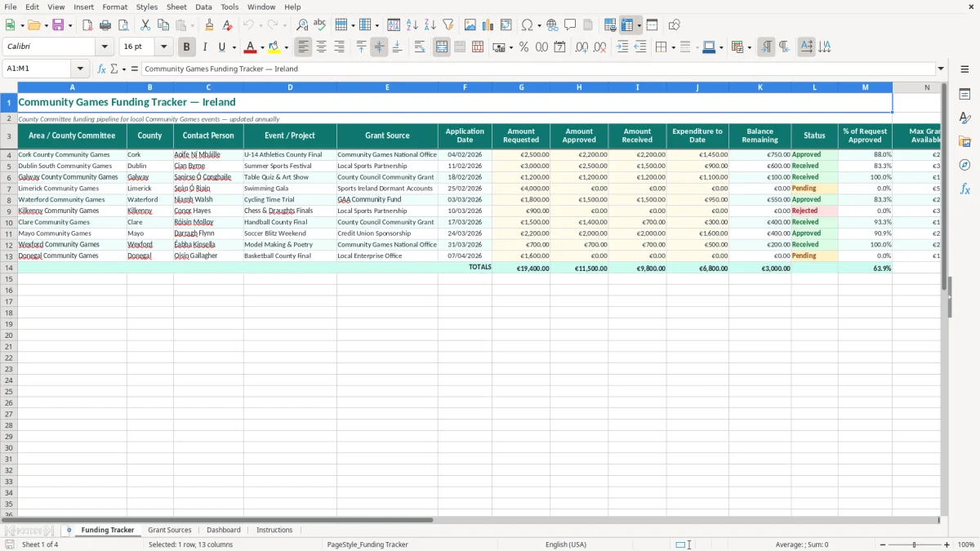Select the Clone Formatting paintbrush

pyautogui.click(x=209, y=25)
